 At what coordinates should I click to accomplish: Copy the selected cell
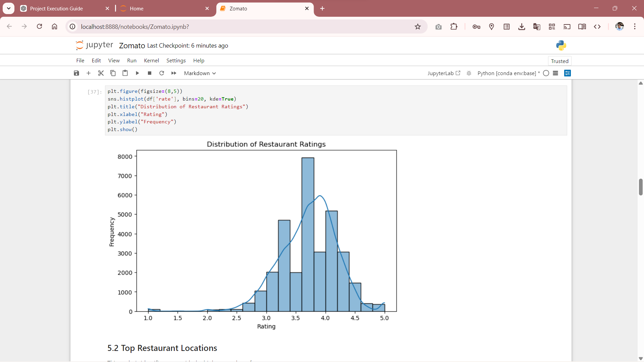click(x=113, y=73)
